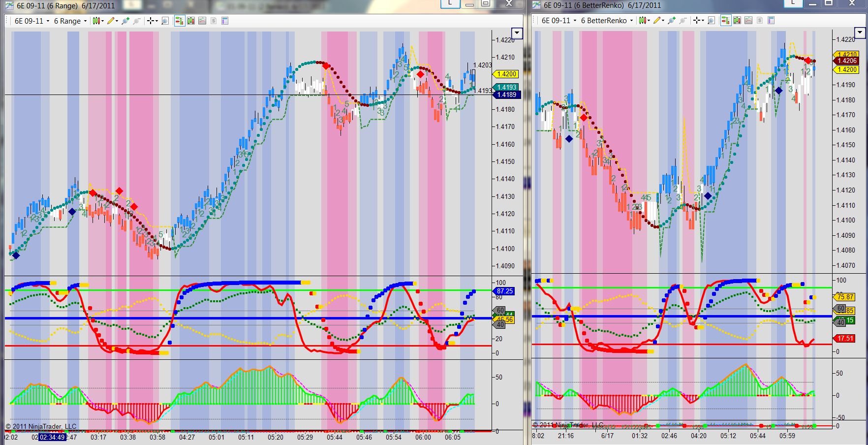This screenshot has height=445, width=868.
Task: Toggle Chart Trader in the BetterRenko chart
Action: tap(725, 21)
